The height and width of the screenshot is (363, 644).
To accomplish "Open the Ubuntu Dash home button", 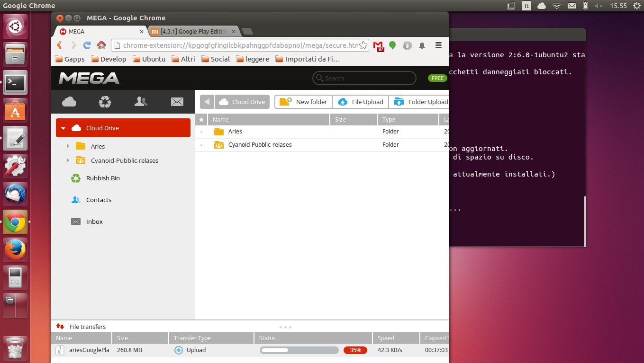I will pyautogui.click(x=16, y=27).
